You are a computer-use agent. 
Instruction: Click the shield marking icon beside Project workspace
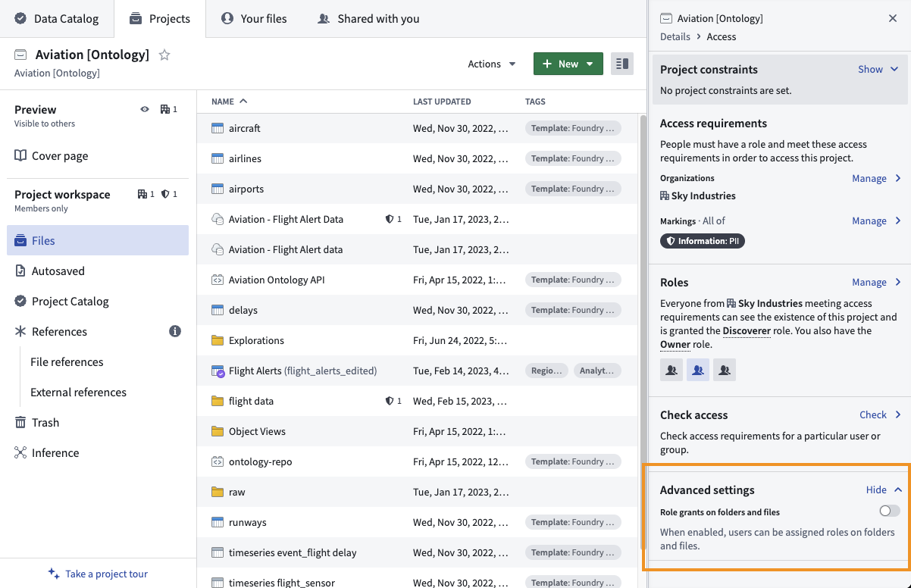164,194
